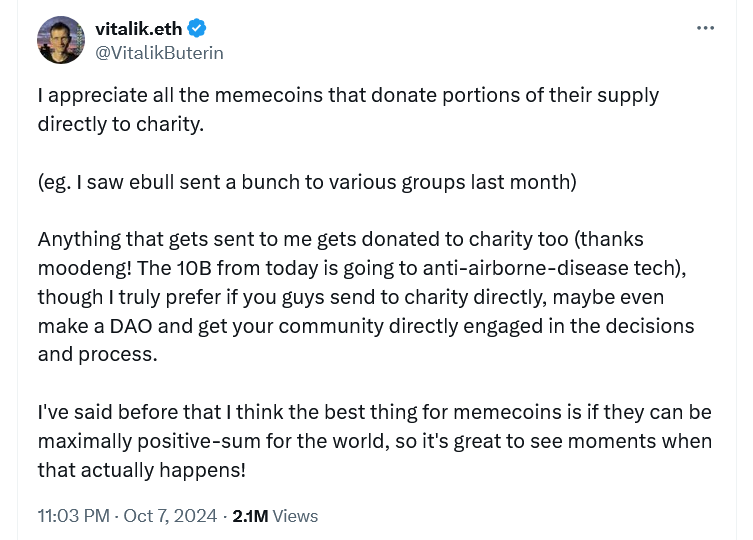Open the @VitalikButerin handle link
This screenshot has width=753, height=540.
coord(159,53)
